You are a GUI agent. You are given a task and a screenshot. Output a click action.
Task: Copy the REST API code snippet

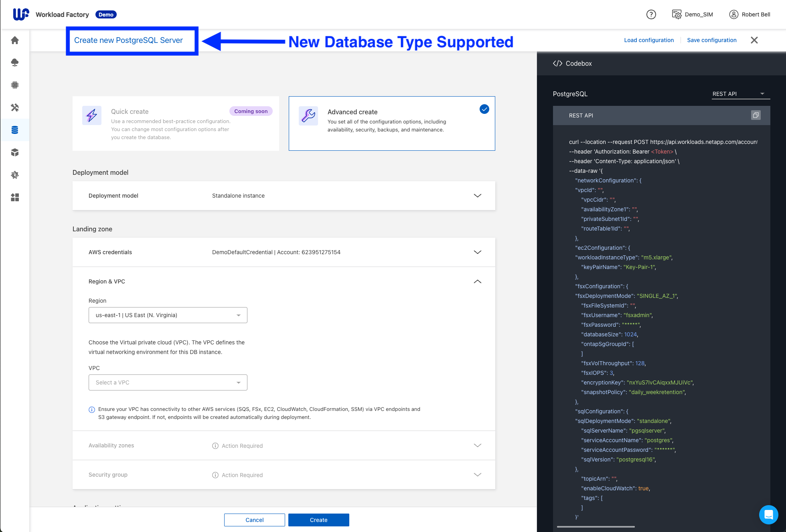click(x=756, y=115)
